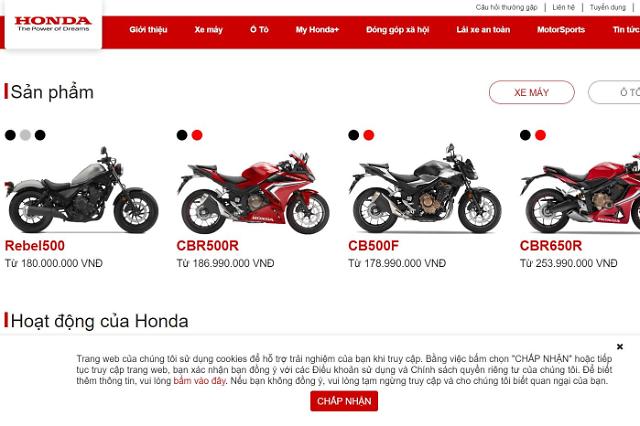Viewport: 640px width, 426px height.
Task: Open the Câu hỏi thường gặp link
Action: [x=507, y=7]
